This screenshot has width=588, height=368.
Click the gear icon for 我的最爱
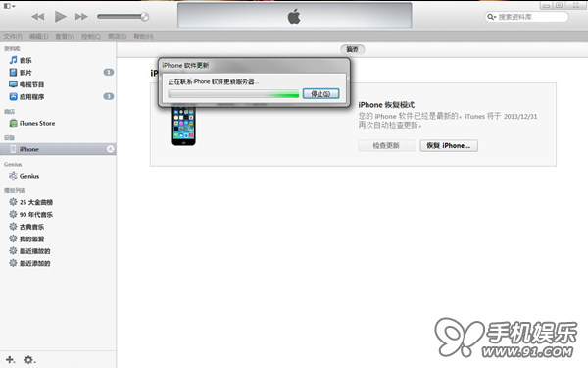click(x=13, y=238)
